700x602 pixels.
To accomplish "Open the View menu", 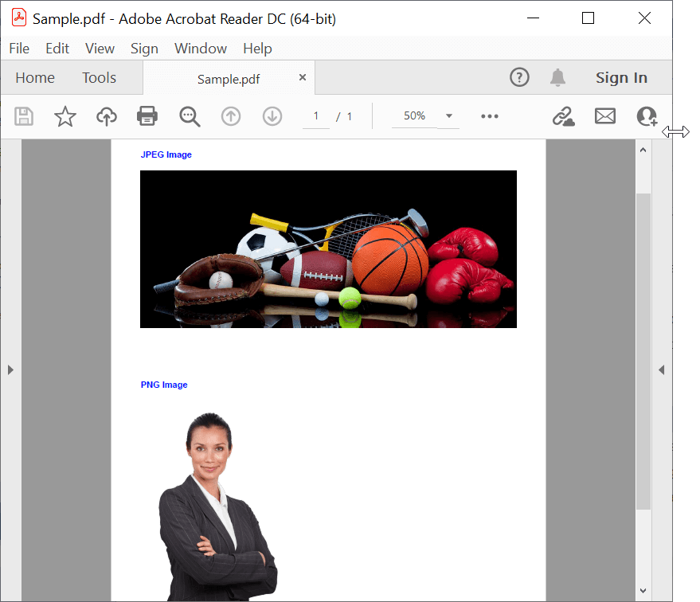I will point(100,49).
